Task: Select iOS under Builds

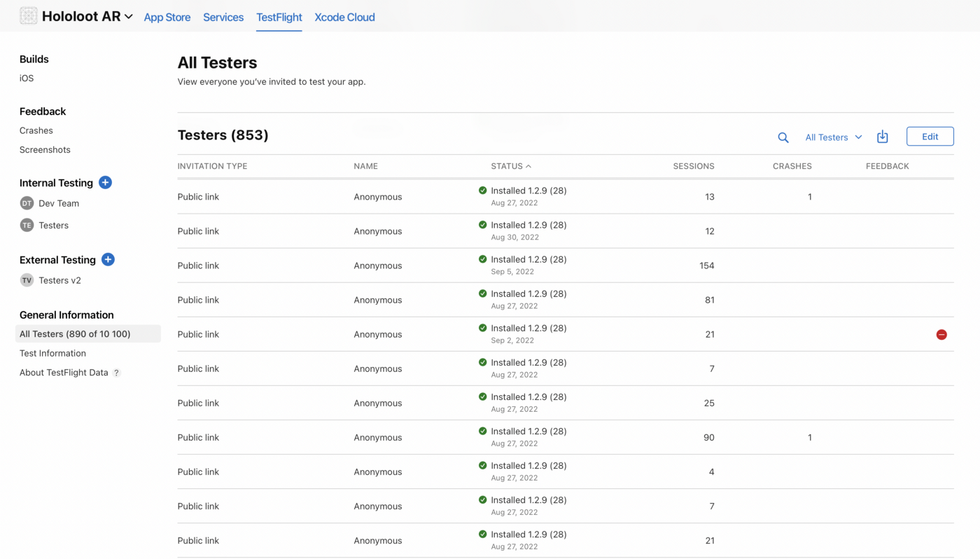Action: (x=27, y=78)
